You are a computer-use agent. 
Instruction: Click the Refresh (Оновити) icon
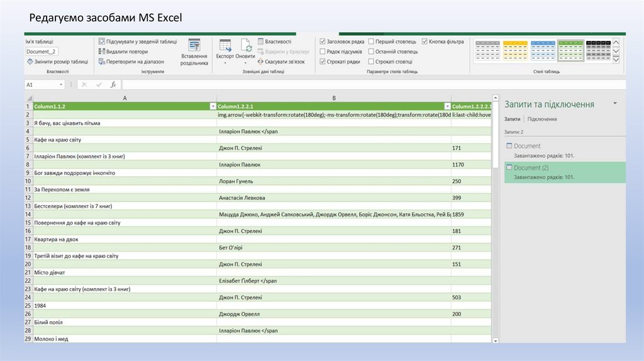pyautogui.click(x=246, y=45)
